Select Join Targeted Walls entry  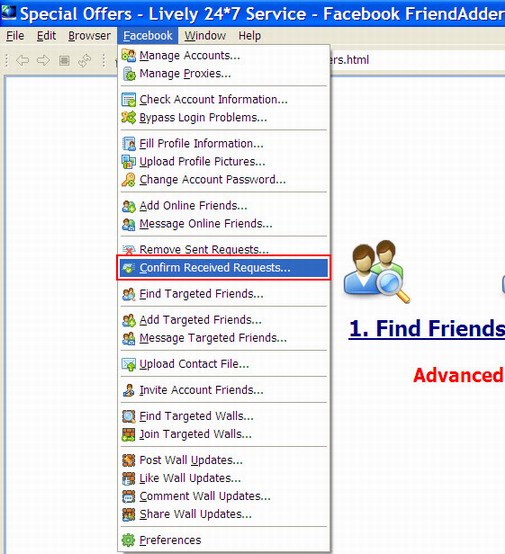(x=224, y=434)
